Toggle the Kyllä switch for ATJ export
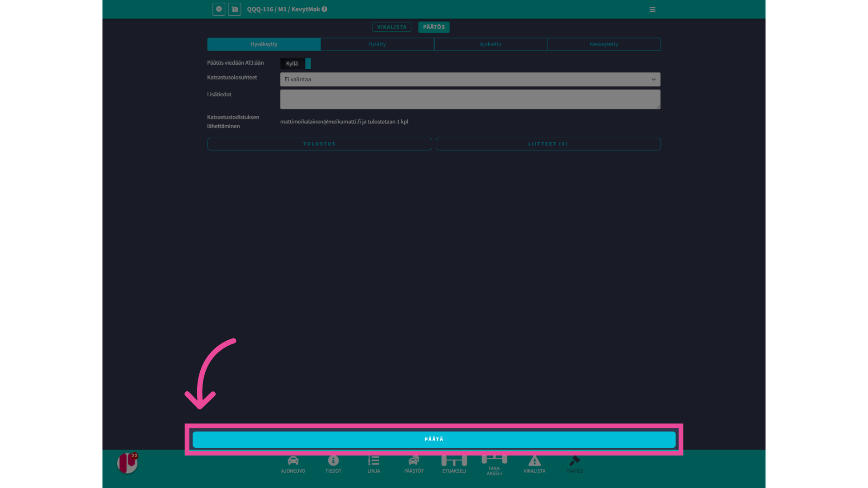 coord(296,64)
